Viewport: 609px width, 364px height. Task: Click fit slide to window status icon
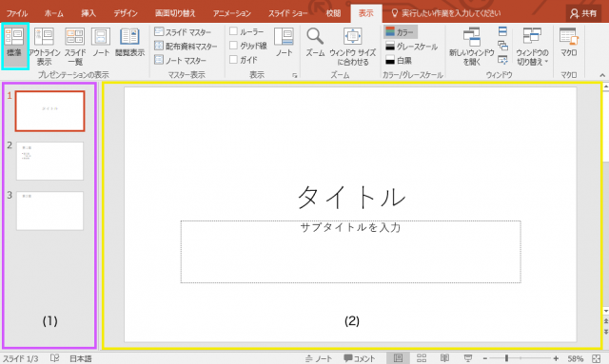[597, 358]
